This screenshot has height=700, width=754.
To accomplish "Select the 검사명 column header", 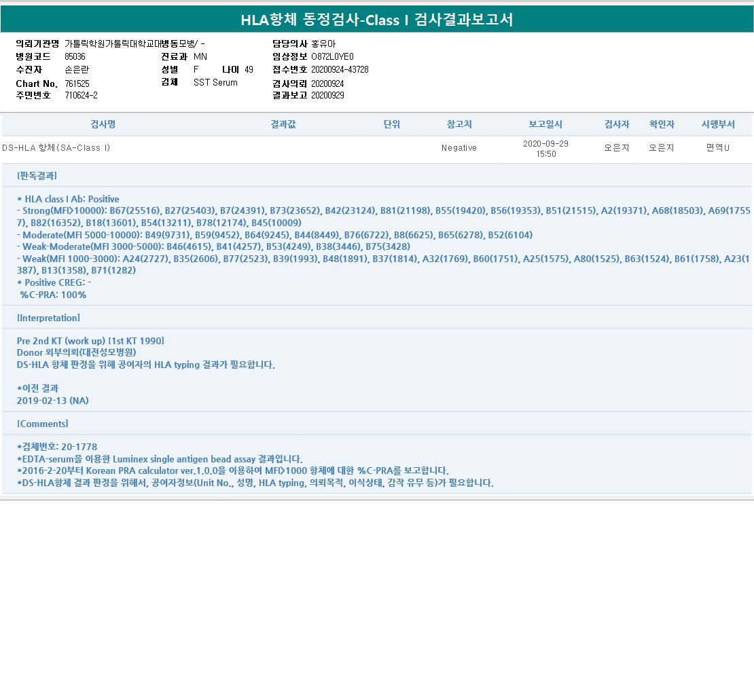I will coord(103,124).
